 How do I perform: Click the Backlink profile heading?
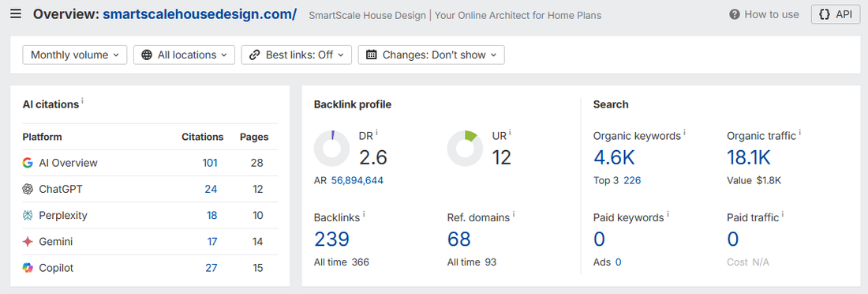point(353,104)
